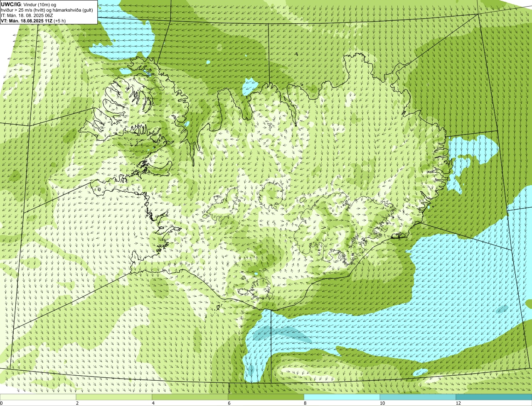Click the 'IT: Mán. 18. 08. 2025 06Z' line
Viewport: 532px width, 406px height.
click(27, 15)
